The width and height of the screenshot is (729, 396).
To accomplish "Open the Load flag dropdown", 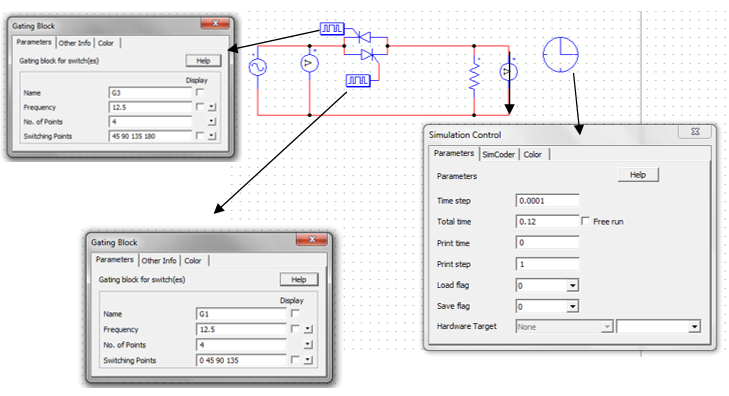I will pyautogui.click(x=573, y=285).
